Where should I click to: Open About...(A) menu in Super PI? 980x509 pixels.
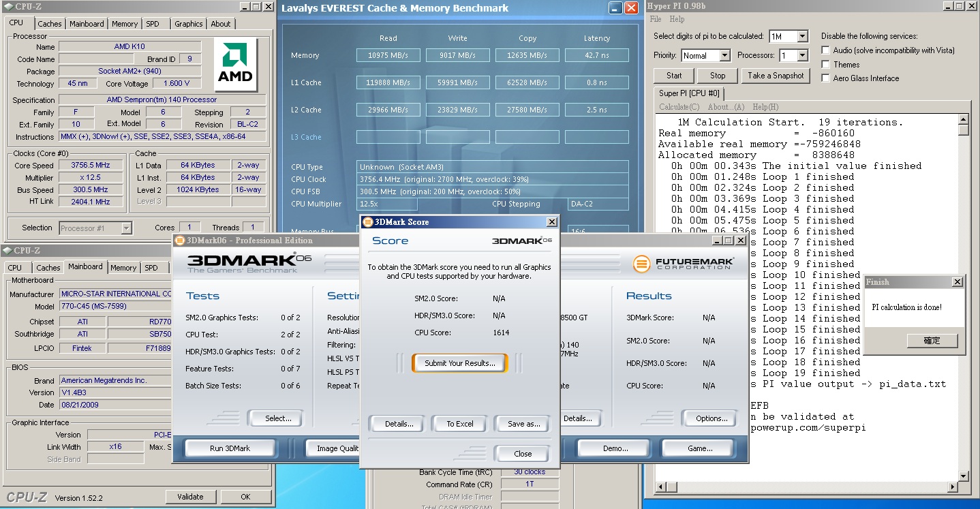tap(726, 107)
